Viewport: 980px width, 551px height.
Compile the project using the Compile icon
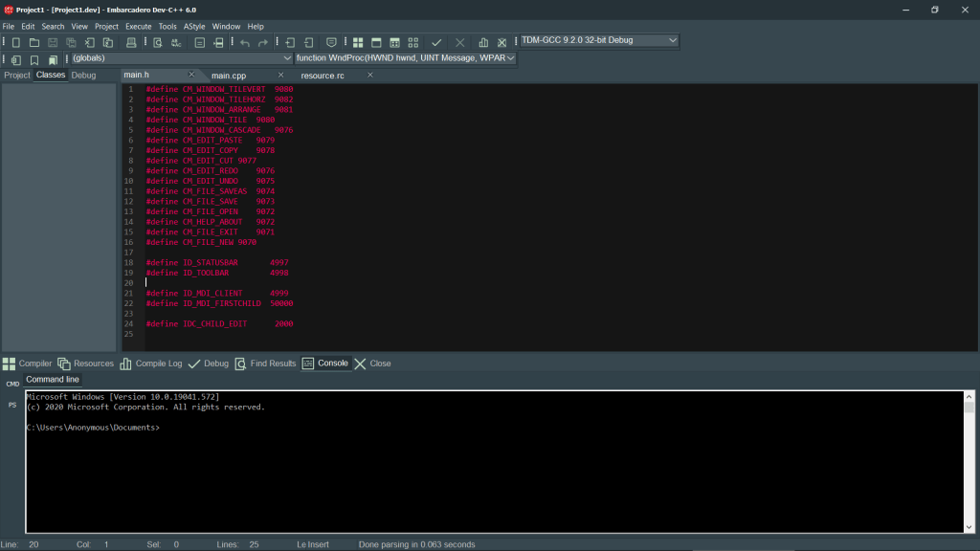(436, 42)
